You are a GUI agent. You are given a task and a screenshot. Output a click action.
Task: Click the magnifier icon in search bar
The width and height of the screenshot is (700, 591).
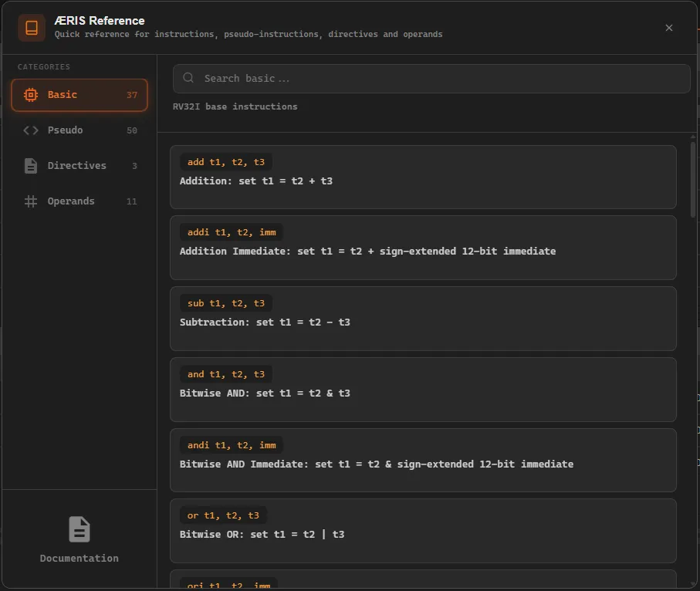[x=188, y=78]
